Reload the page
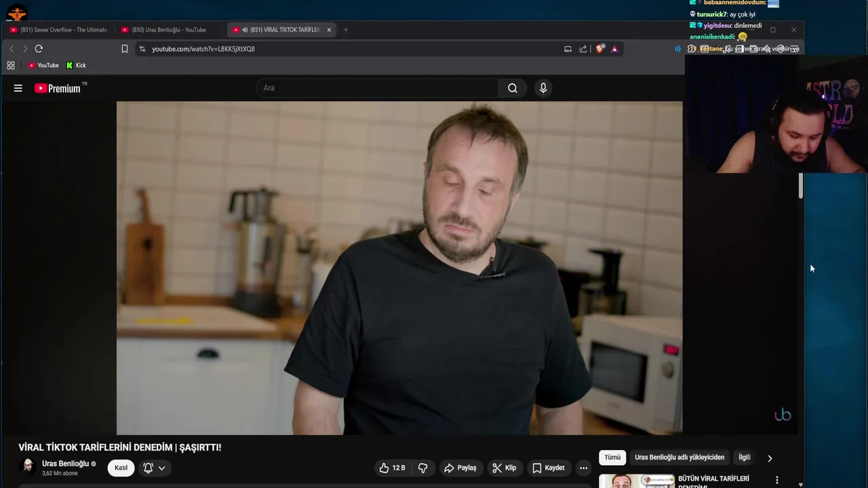Image resolution: width=868 pixels, height=488 pixels. click(39, 49)
